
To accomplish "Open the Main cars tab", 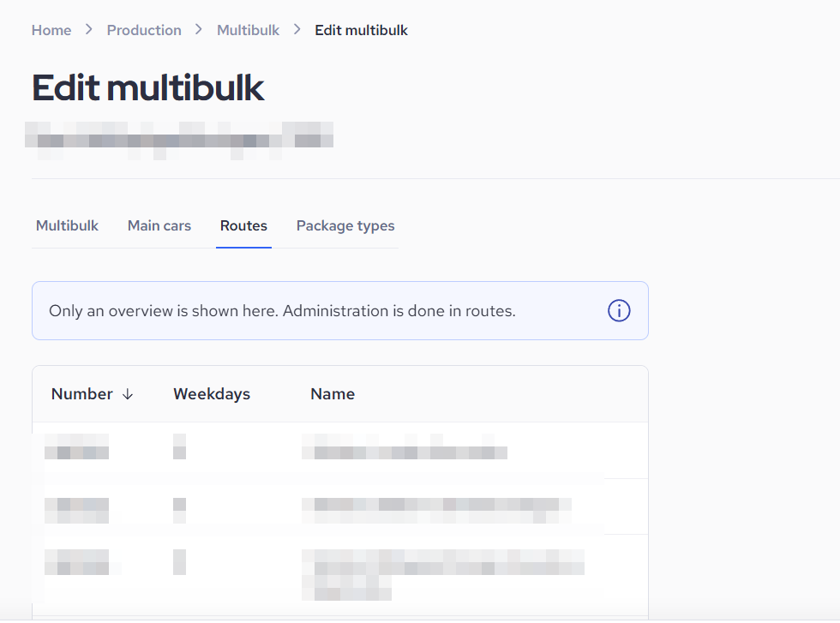I will click(x=159, y=226).
